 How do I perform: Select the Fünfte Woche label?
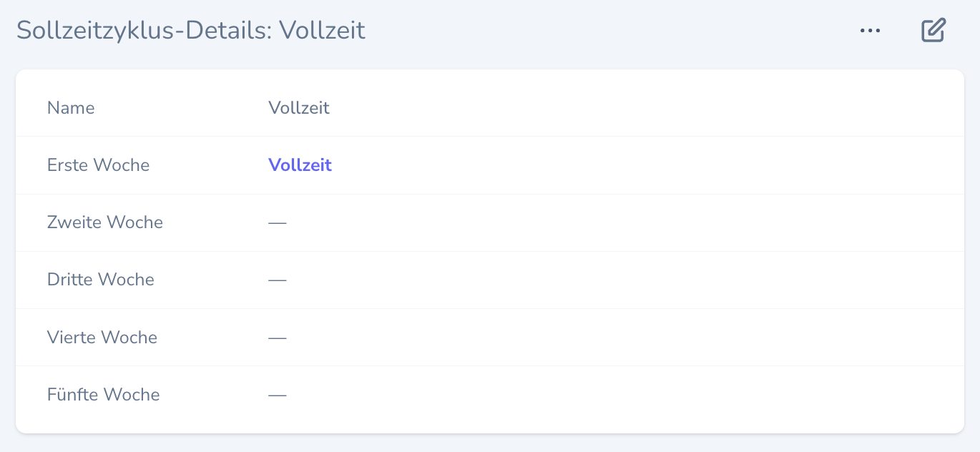coord(103,395)
